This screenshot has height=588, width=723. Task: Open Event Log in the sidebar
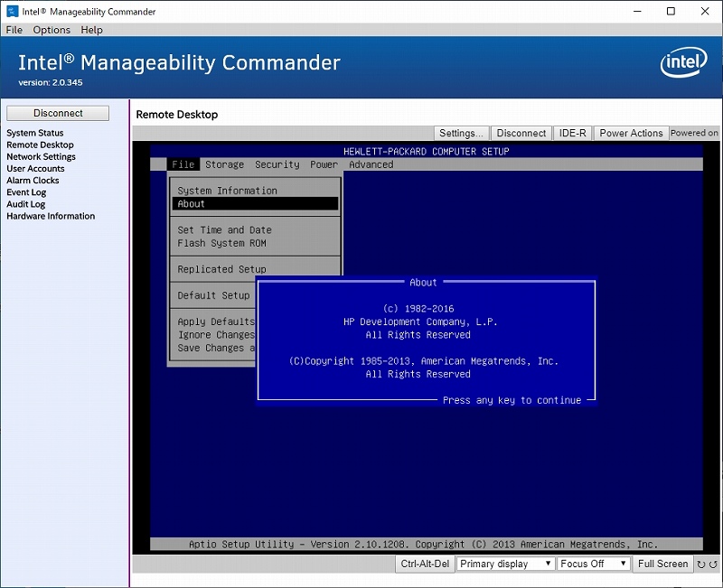(x=26, y=192)
